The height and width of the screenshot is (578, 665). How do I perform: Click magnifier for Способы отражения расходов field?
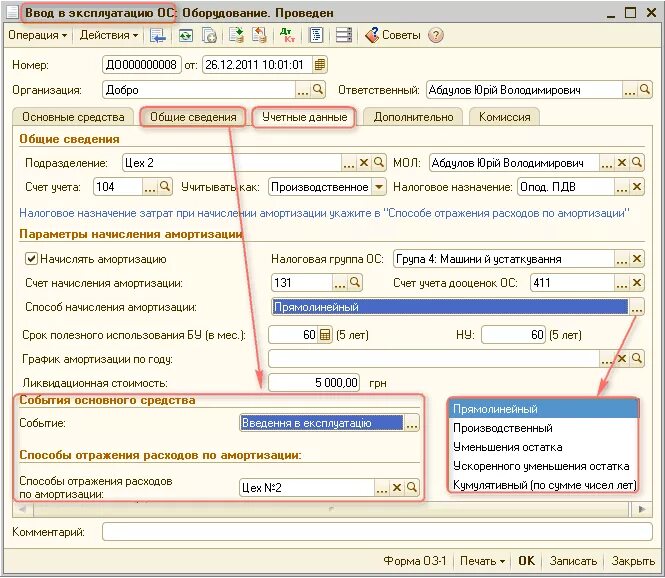point(412,488)
